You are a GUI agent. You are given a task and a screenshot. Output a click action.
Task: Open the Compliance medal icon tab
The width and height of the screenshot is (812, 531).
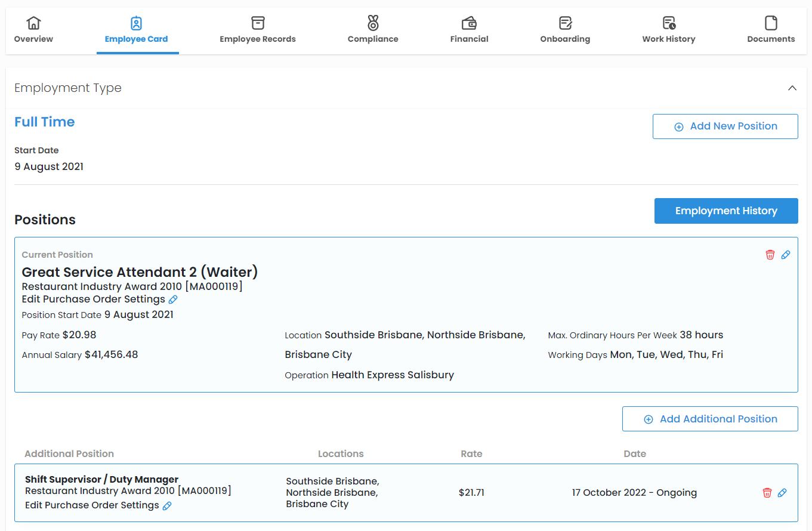pyautogui.click(x=373, y=30)
